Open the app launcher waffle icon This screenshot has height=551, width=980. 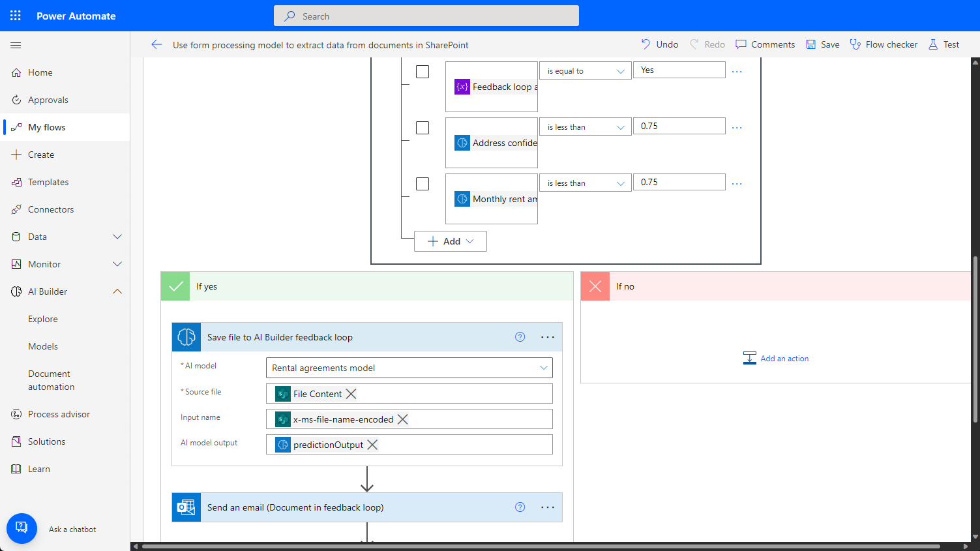(x=16, y=16)
